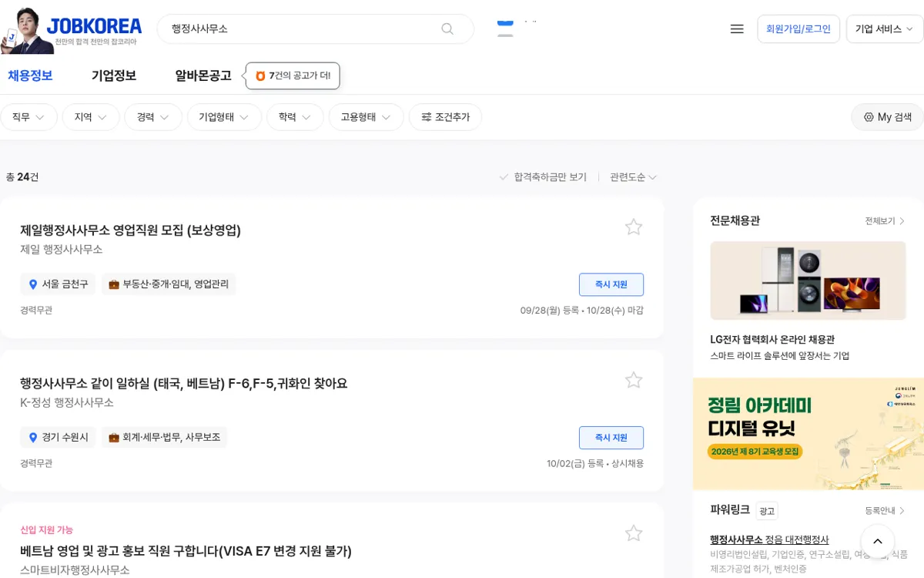
Task: Click the LG appliances banner image
Action: click(x=808, y=281)
